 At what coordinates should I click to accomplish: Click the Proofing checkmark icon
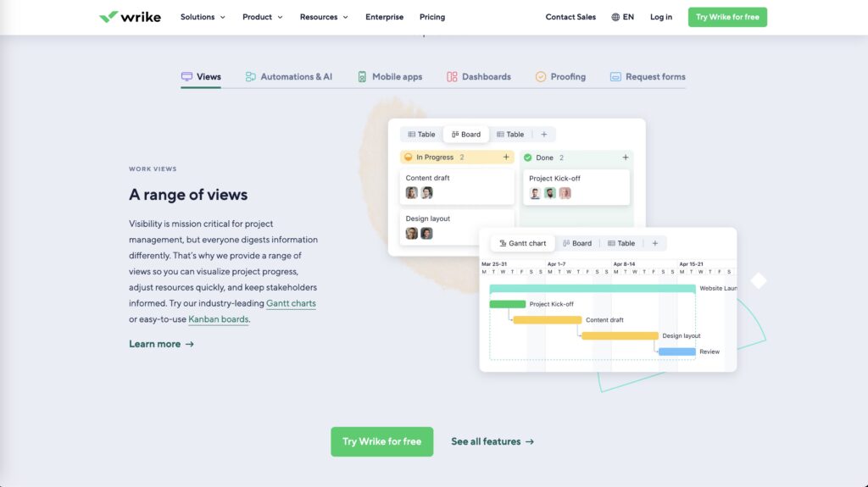pos(541,77)
